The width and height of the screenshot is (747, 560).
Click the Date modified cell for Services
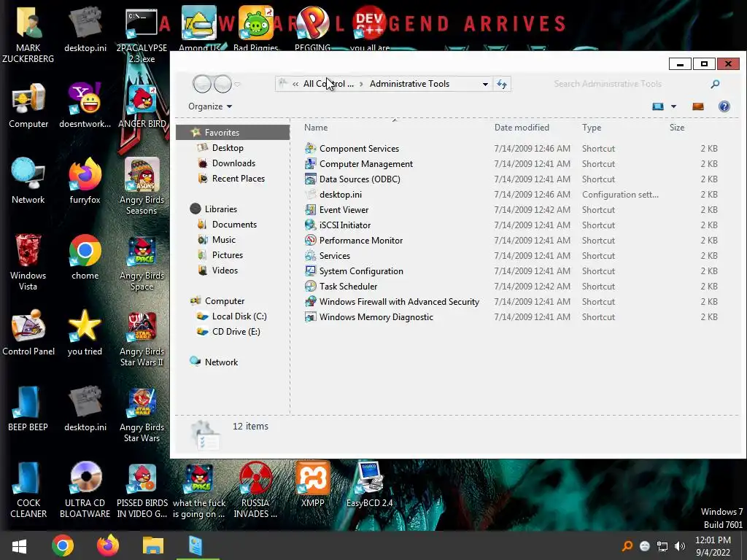pos(532,256)
